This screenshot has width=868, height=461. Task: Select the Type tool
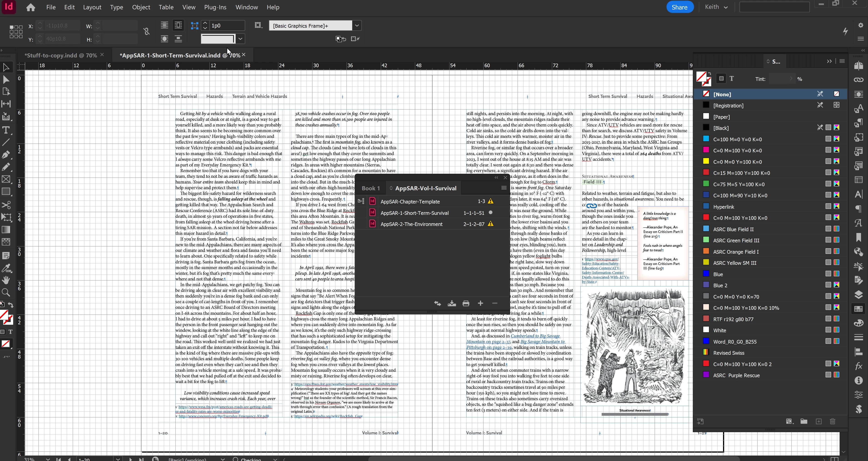[6, 130]
